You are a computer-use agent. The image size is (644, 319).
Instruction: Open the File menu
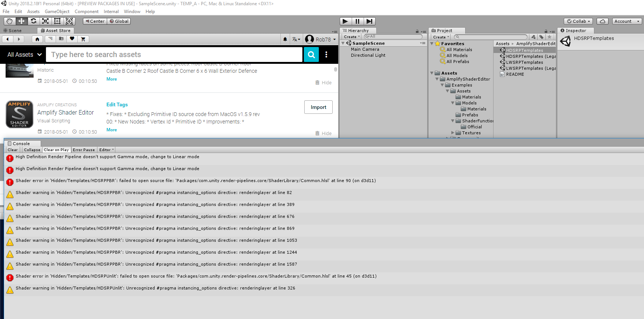6,12
